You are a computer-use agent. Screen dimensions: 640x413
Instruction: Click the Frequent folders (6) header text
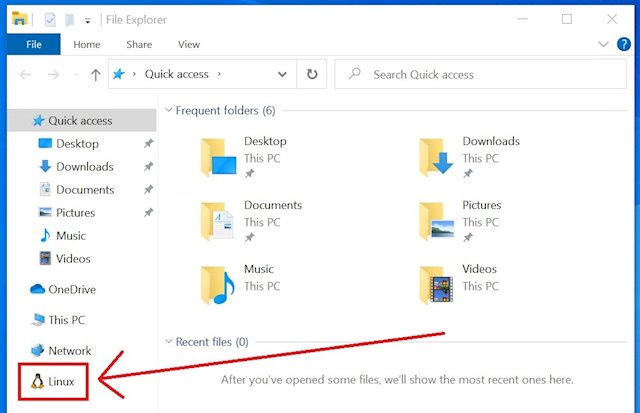[x=225, y=110]
